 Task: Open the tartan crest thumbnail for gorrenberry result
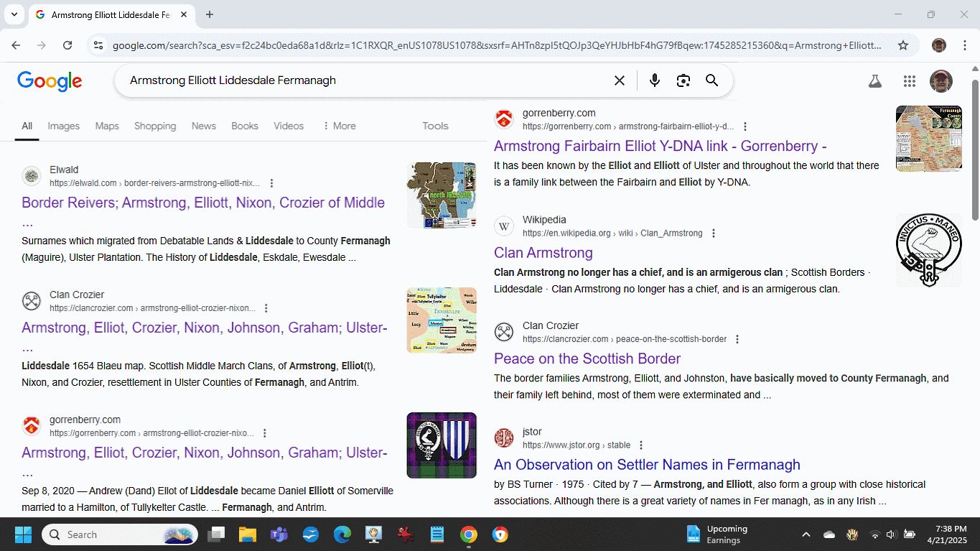(x=442, y=445)
